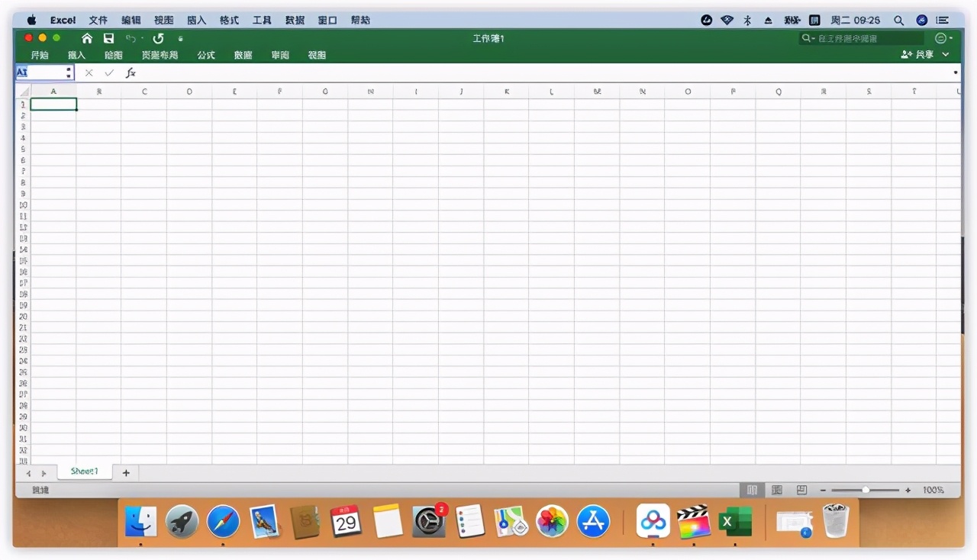Open Maps from the Dock

point(511,522)
